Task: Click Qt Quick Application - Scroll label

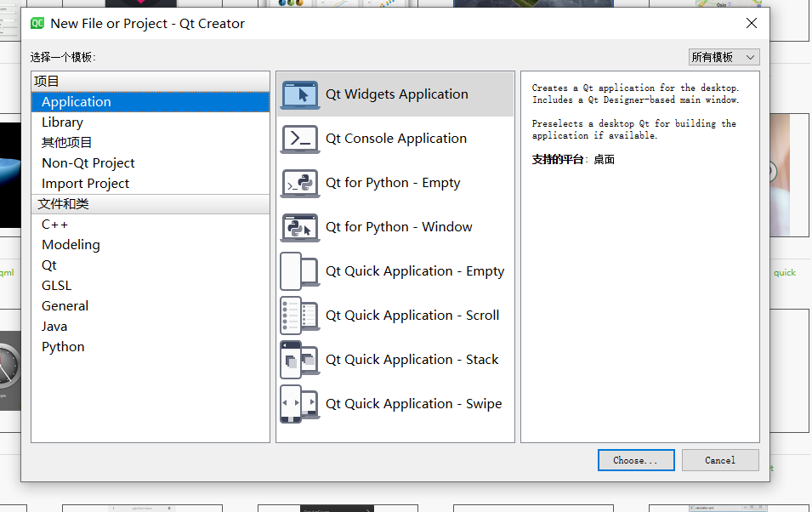Action: (x=412, y=315)
